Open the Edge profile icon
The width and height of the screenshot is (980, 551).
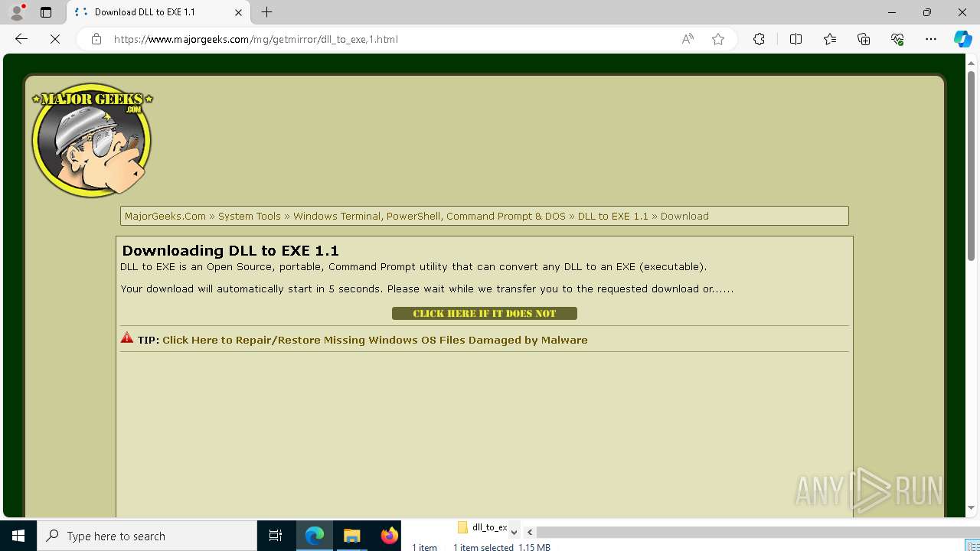pyautogui.click(x=17, y=12)
